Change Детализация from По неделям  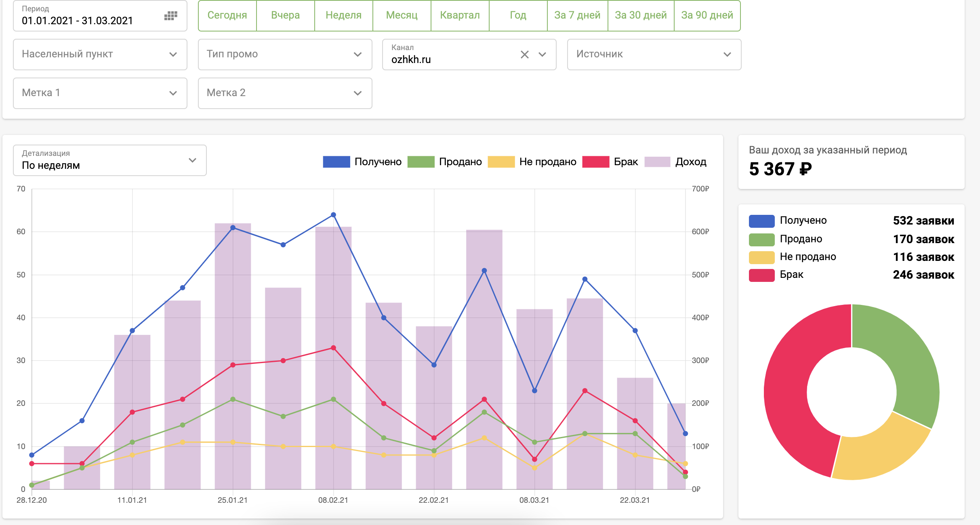click(x=109, y=161)
